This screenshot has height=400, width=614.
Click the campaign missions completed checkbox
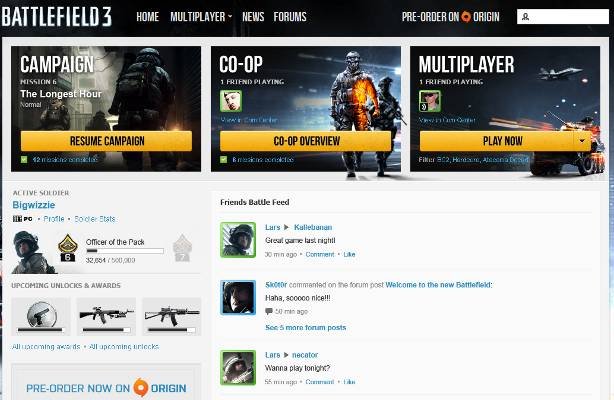[x=24, y=159]
